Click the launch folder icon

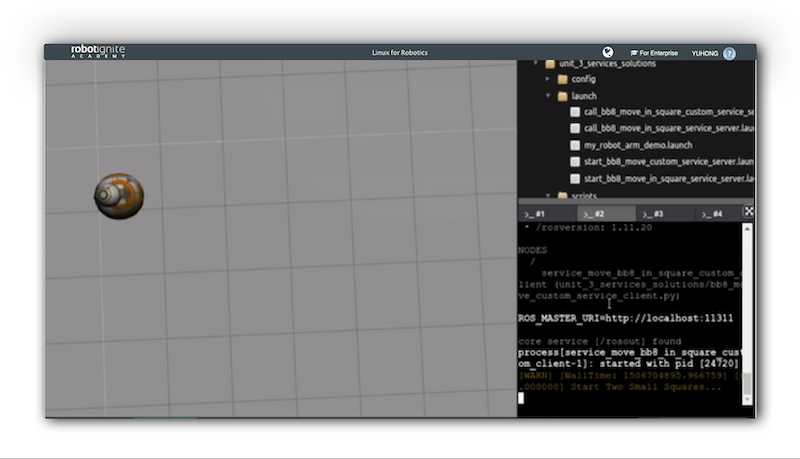click(563, 96)
